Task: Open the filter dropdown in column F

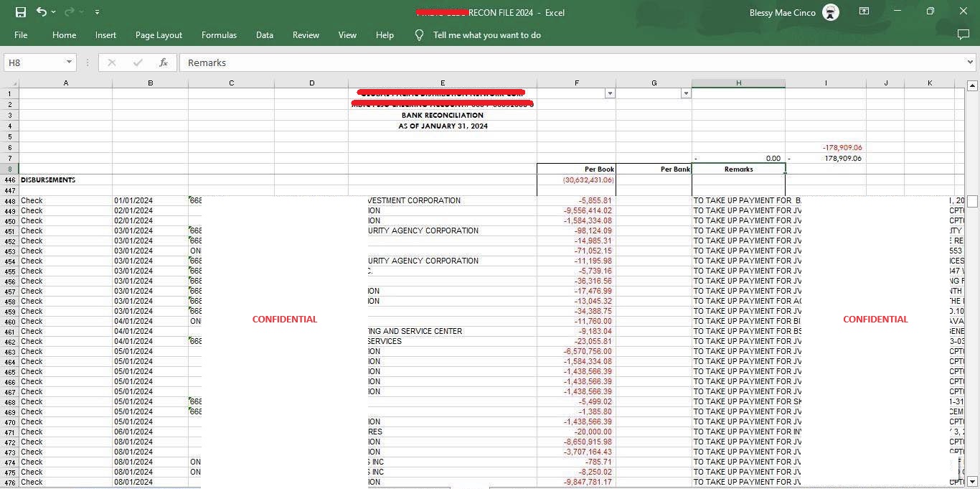Action: pyautogui.click(x=610, y=93)
